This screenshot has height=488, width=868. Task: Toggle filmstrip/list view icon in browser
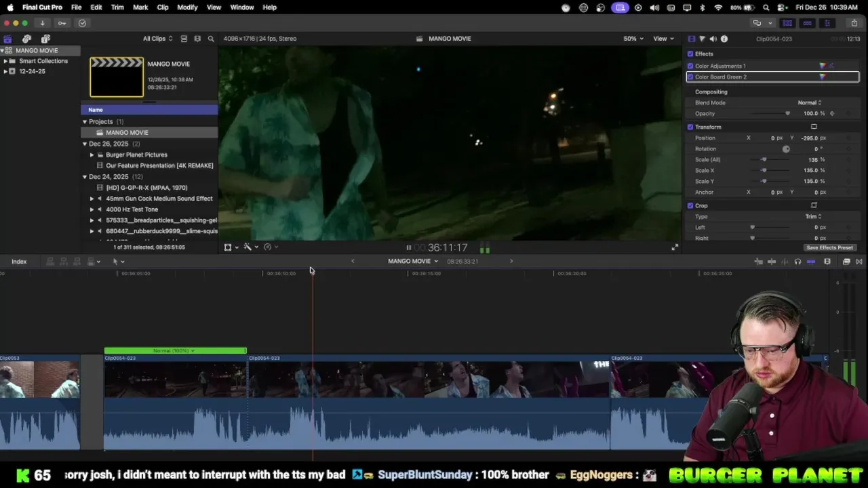click(x=197, y=39)
